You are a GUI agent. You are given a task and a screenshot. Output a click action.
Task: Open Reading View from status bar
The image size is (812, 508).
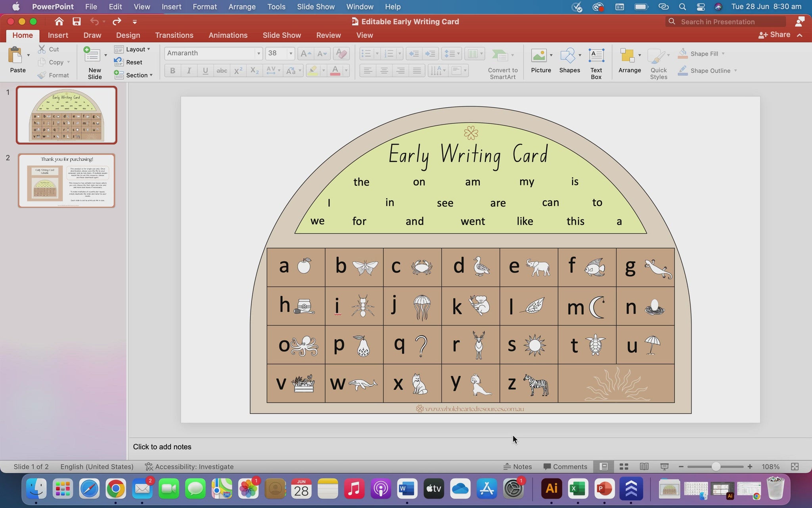pyautogui.click(x=644, y=467)
